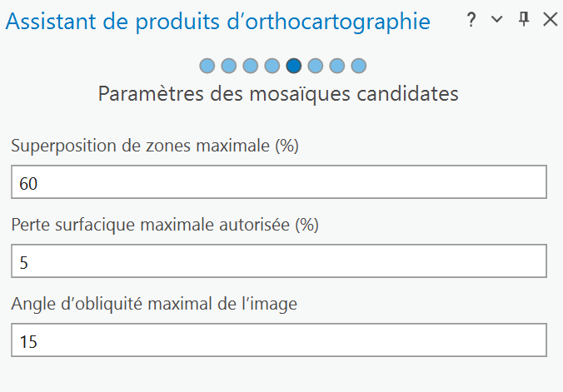Go to the fourth wizard step dot

coord(272,66)
